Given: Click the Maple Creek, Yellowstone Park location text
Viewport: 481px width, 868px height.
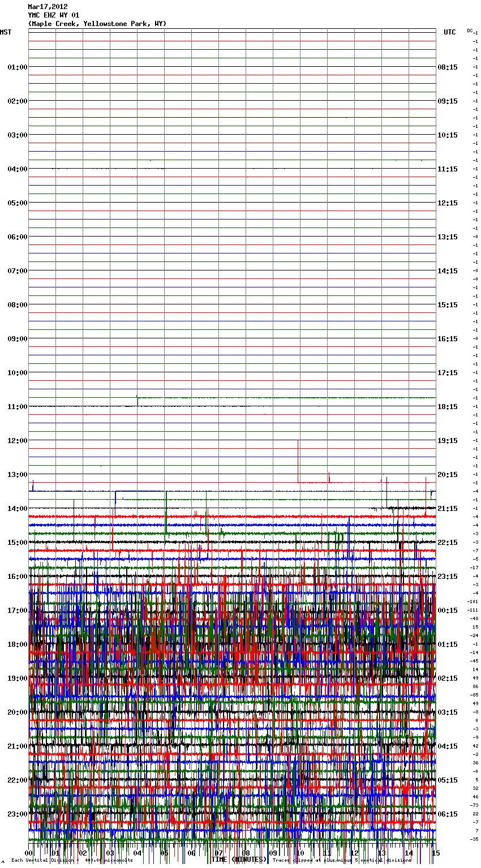Looking at the screenshot, I should click(x=97, y=24).
